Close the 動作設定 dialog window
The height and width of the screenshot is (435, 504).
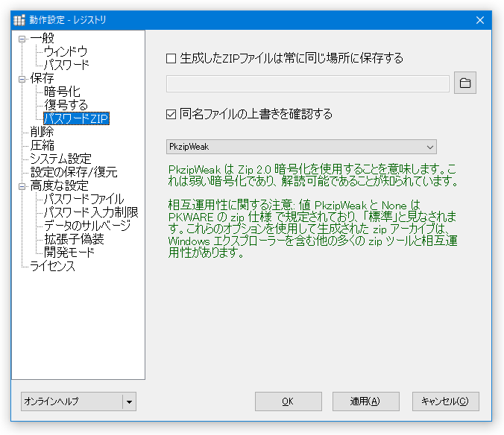click(x=480, y=20)
